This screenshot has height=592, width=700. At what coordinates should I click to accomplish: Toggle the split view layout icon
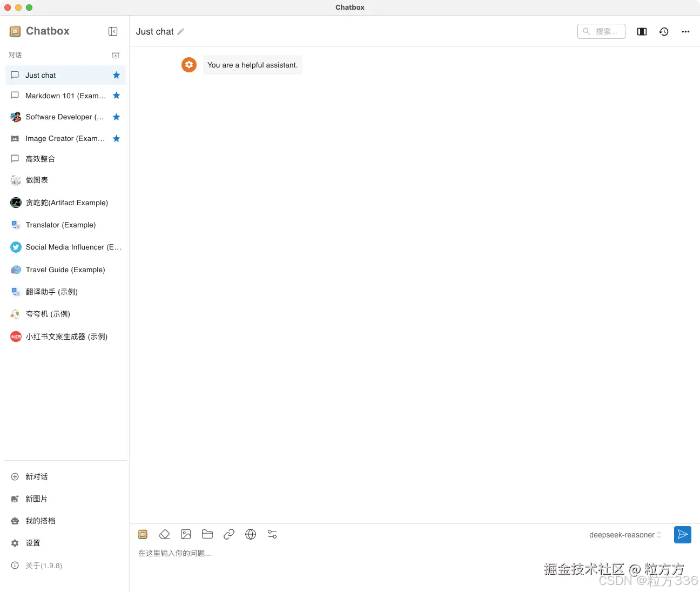point(642,31)
